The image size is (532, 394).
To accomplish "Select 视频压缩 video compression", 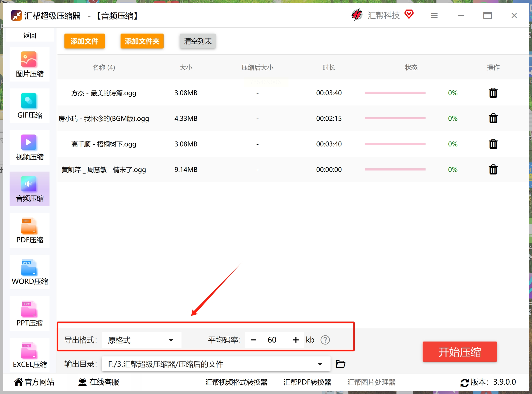I will click(x=30, y=147).
